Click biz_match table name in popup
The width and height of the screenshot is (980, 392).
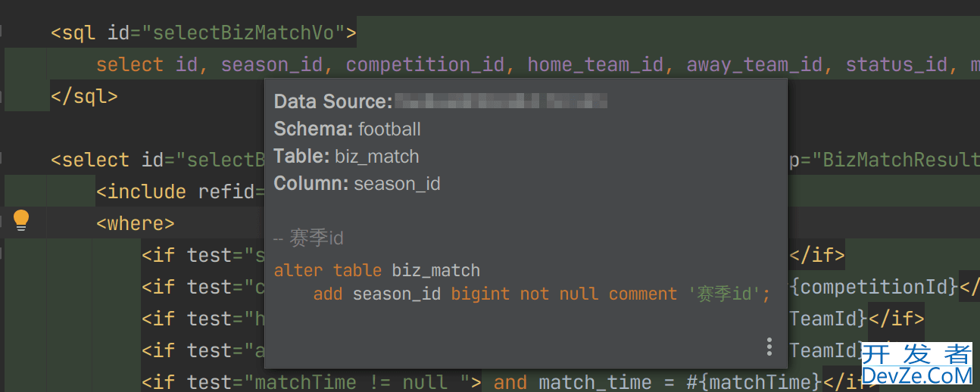pos(376,157)
